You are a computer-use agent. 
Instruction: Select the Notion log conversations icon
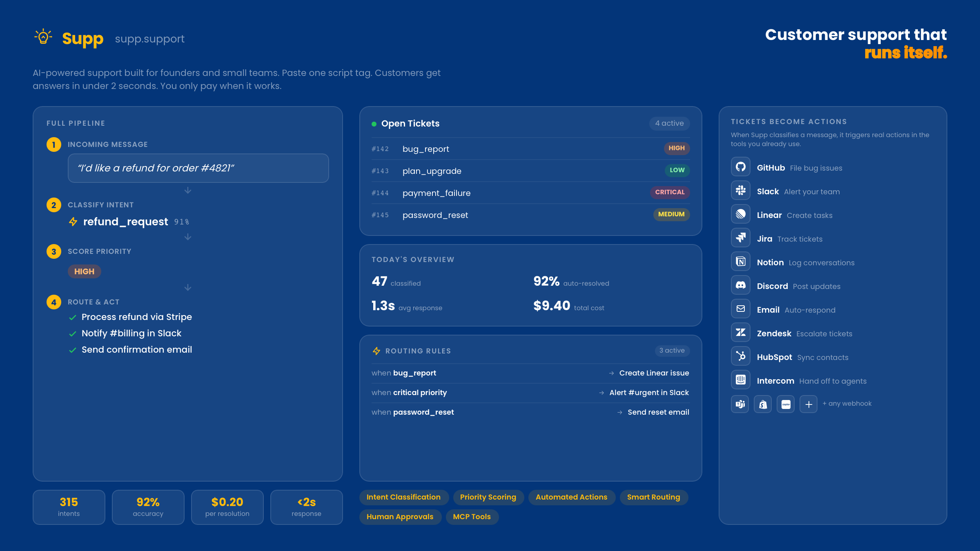[740, 262]
